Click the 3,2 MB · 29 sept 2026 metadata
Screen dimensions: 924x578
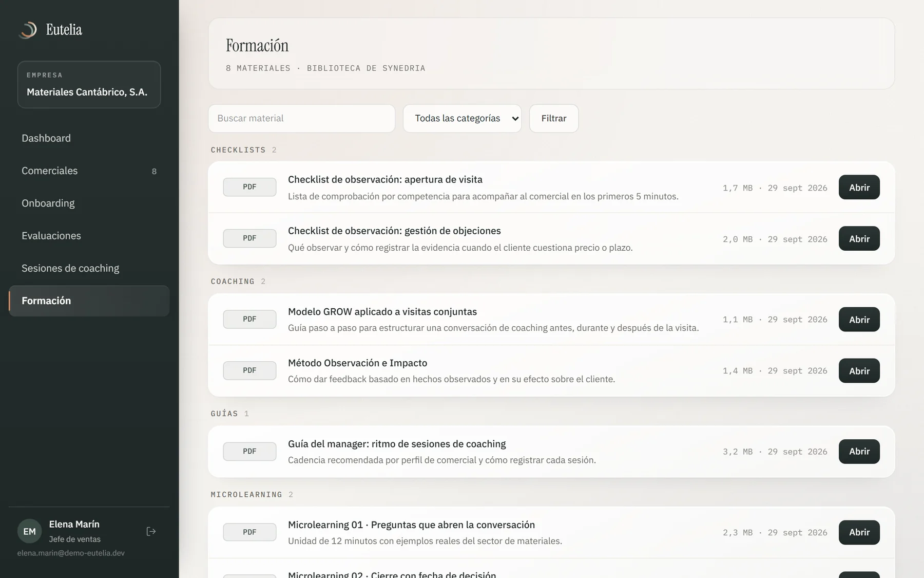point(775,452)
